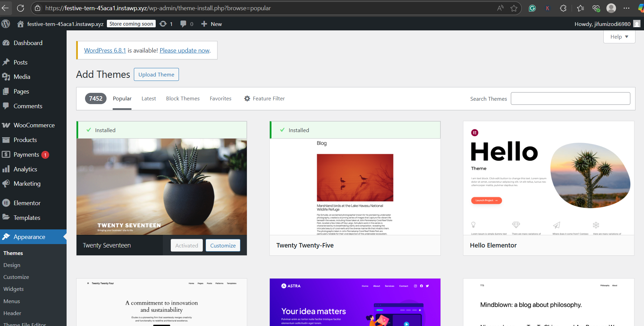Open browser extensions puzzle icon
Screen dimensions: 644x326
(x=563, y=8)
